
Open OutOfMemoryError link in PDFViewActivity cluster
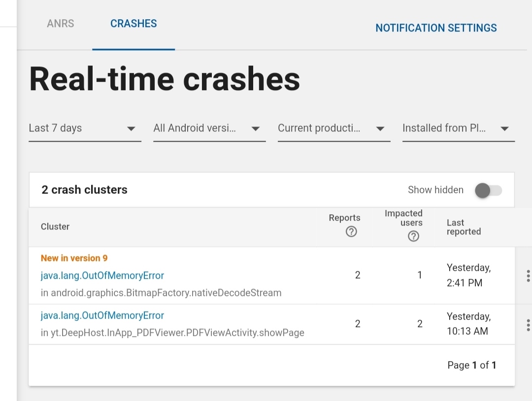(x=102, y=315)
